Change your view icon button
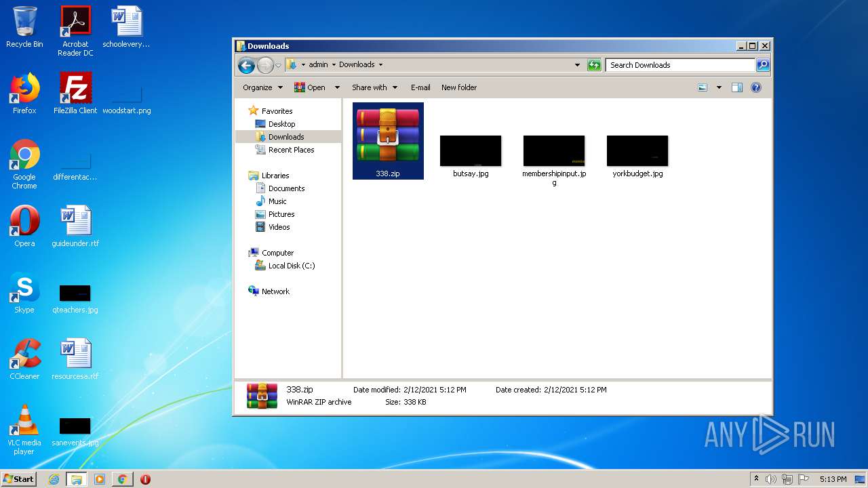The height and width of the screenshot is (488, 868). tap(703, 87)
